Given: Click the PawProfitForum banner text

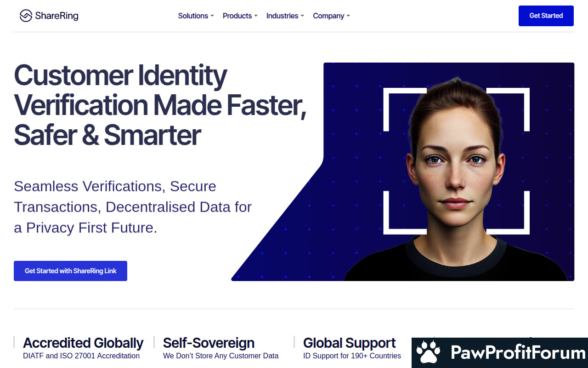Looking at the screenshot, I should pos(518,353).
